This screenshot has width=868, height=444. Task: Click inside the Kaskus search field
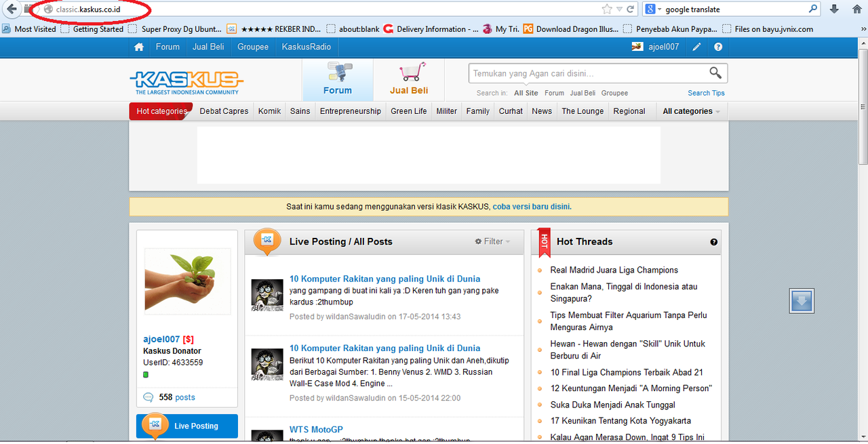[588, 73]
